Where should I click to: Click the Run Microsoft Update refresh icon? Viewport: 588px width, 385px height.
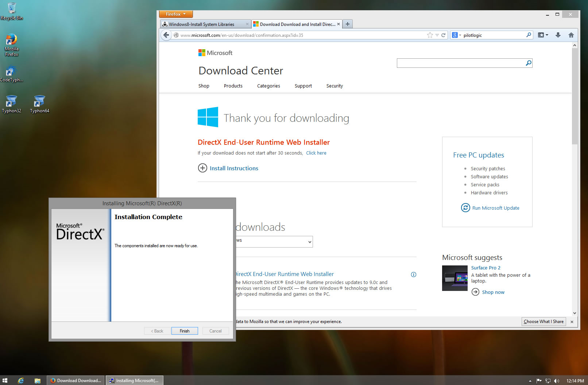point(465,208)
